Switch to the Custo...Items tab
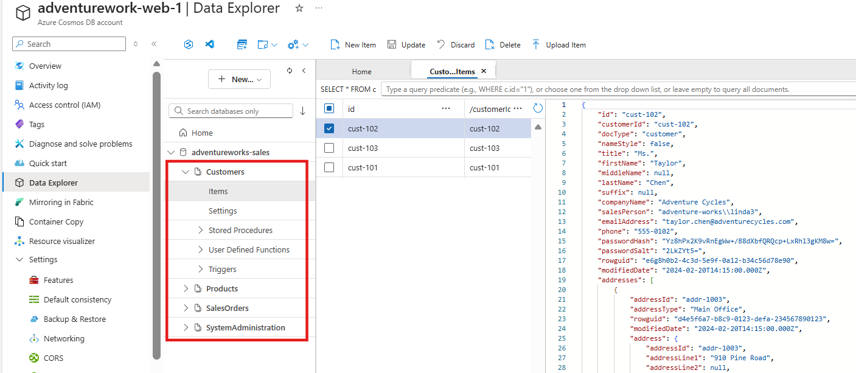 [452, 72]
